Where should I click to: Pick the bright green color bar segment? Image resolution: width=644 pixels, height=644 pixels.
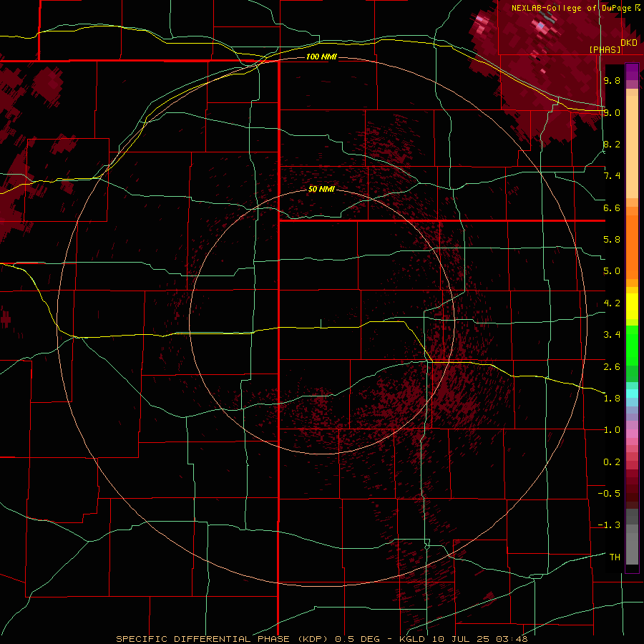click(x=632, y=346)
